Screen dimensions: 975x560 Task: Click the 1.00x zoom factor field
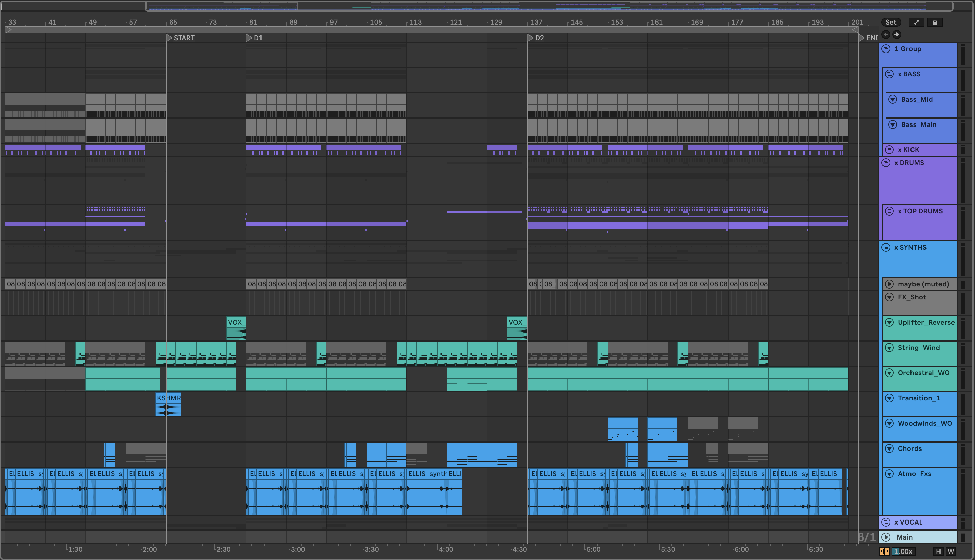pos(903,551)
